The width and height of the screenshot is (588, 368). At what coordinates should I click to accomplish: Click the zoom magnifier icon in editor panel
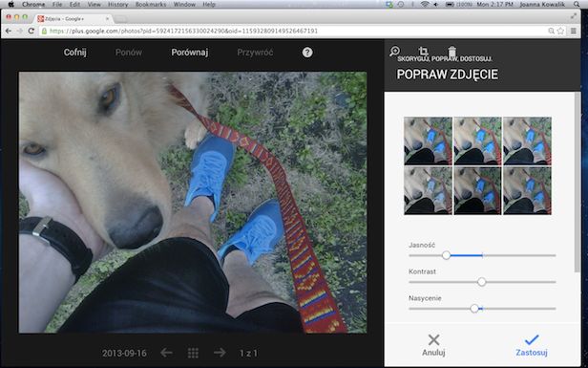pyautogui.click(x=394, y=51)
